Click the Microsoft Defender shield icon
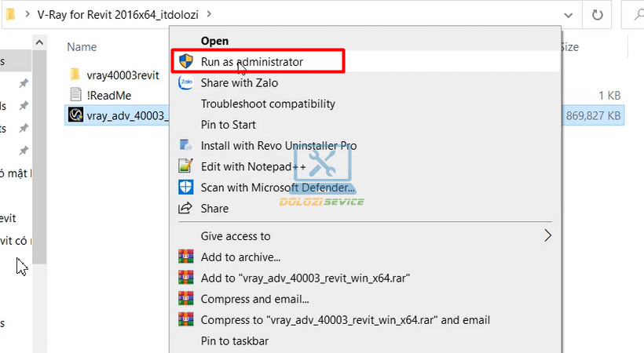644x353 pixels. pyautogui.click(x=186, y=187)
